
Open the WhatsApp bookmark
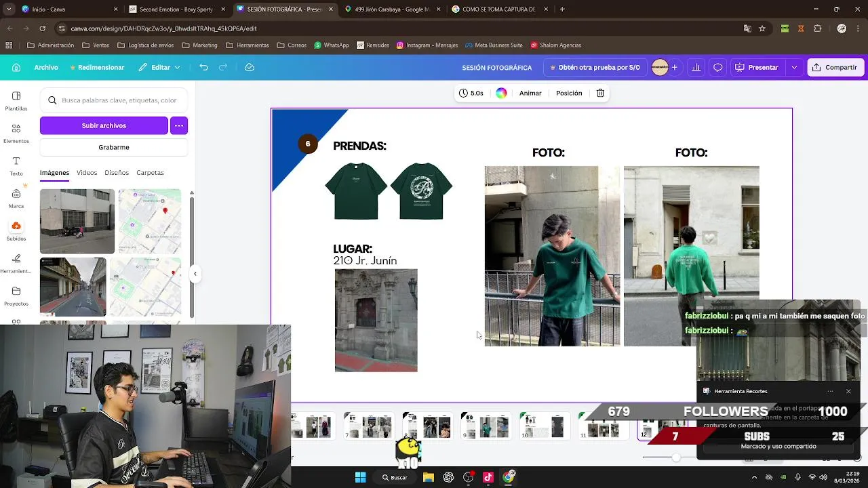(331, 45)
